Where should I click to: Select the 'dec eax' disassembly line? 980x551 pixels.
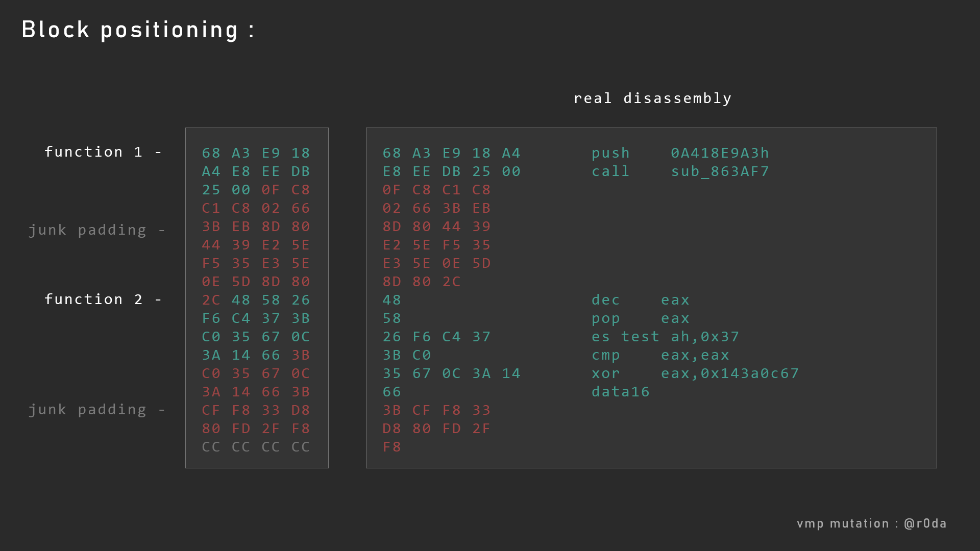click(x=641, y=300)
